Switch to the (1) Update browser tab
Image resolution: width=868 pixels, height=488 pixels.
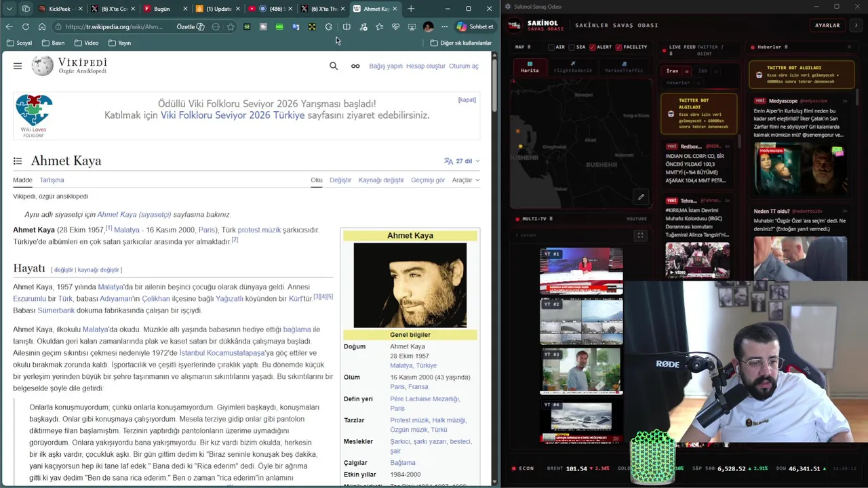[218, 9]
